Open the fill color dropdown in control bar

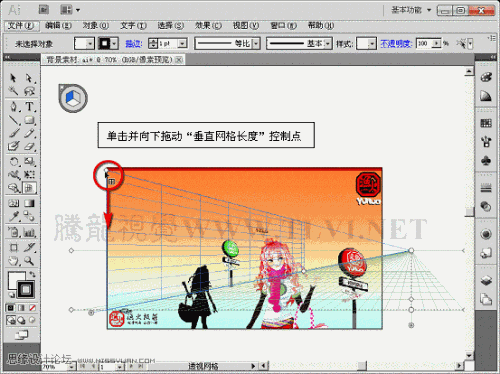coord(89,44)
